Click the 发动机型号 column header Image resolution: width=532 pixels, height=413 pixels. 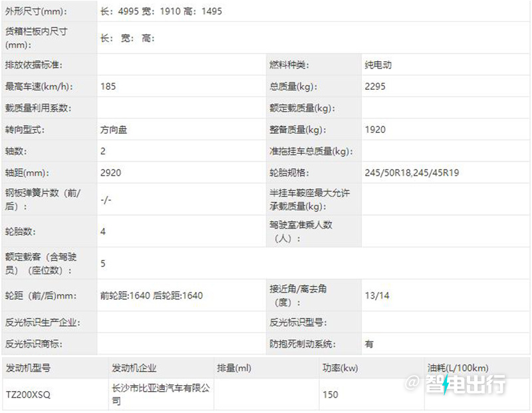click(28, 368)
